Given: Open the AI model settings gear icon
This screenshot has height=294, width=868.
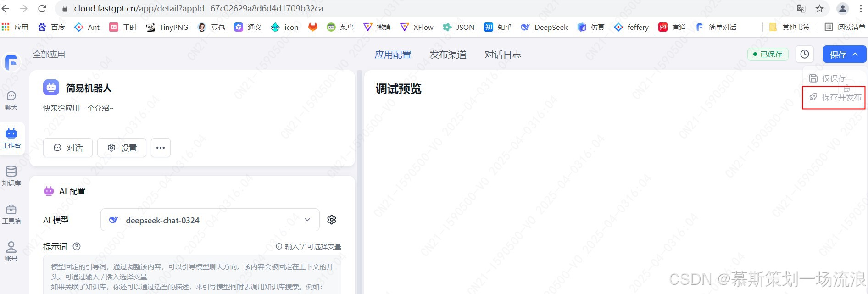Looking at the screenshot, I should point(332,220).
